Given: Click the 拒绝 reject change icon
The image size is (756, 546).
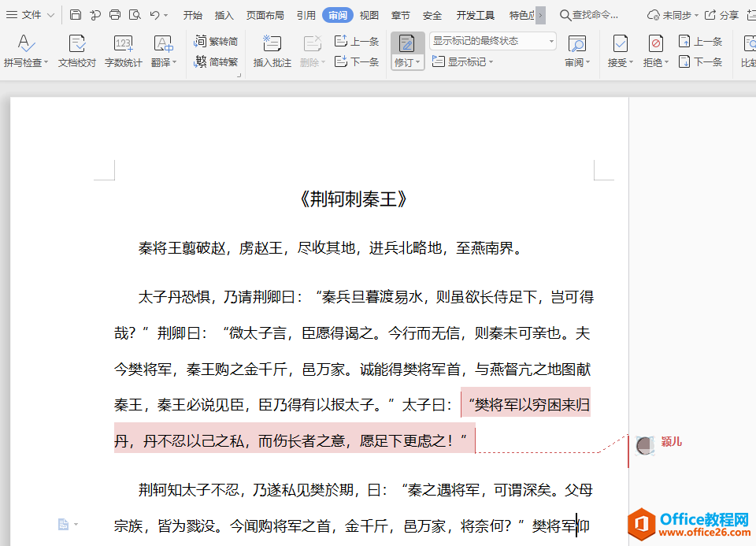Looking at the screenshot, I should pyautogui.click(x=655, y=44).
